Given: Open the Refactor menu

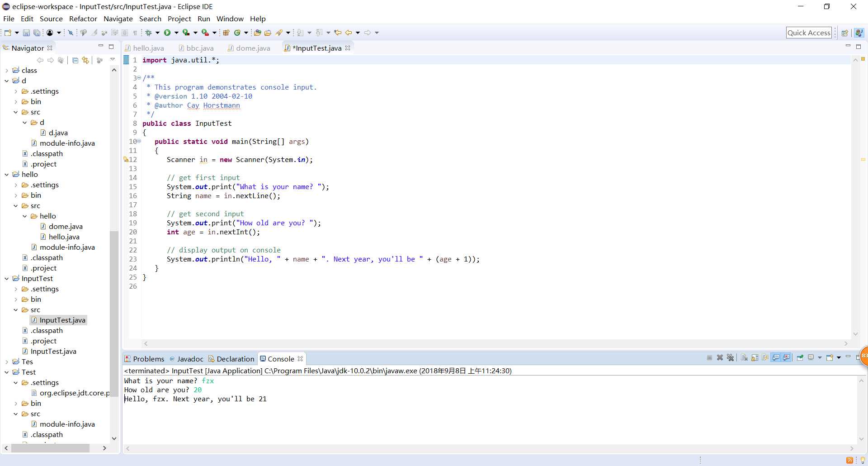Looking at the screenshot, I should (83, 19).
